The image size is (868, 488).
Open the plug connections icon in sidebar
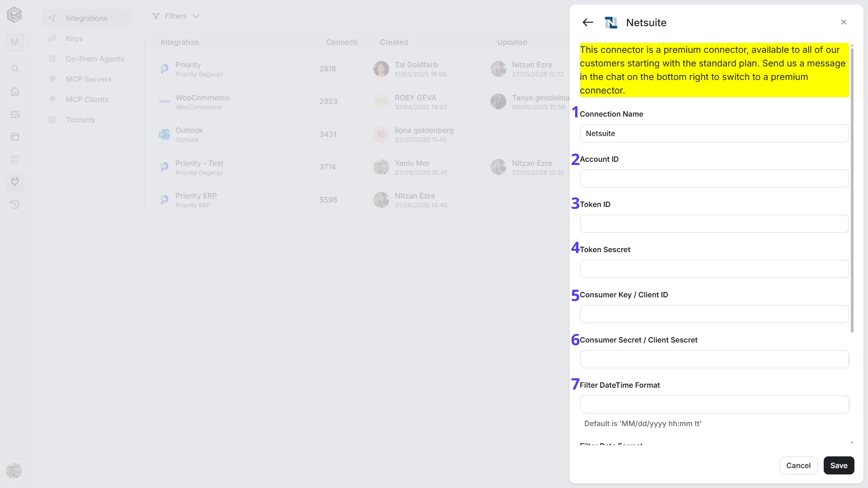pos(15,182)
